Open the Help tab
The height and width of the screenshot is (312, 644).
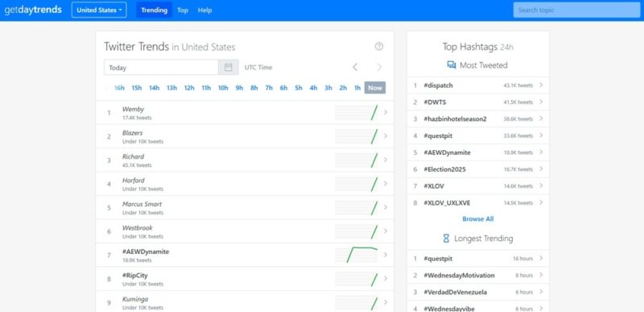tap(204, 10)
